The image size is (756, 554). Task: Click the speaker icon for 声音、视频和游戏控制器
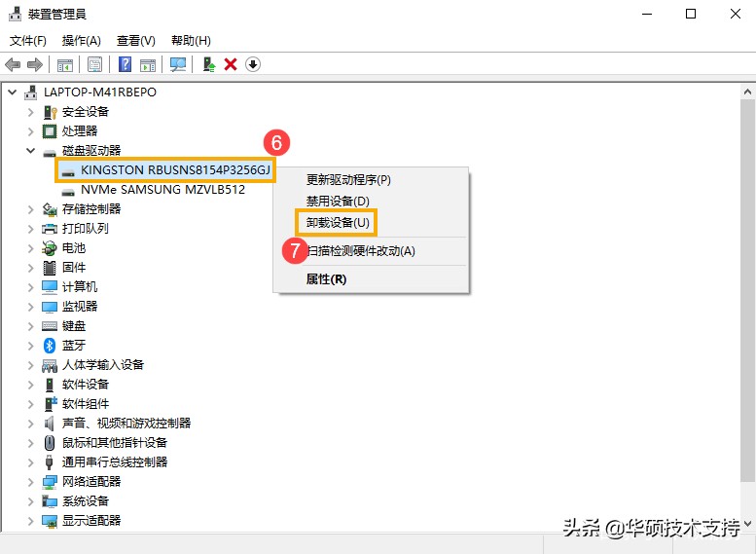[x=50, y=424]
